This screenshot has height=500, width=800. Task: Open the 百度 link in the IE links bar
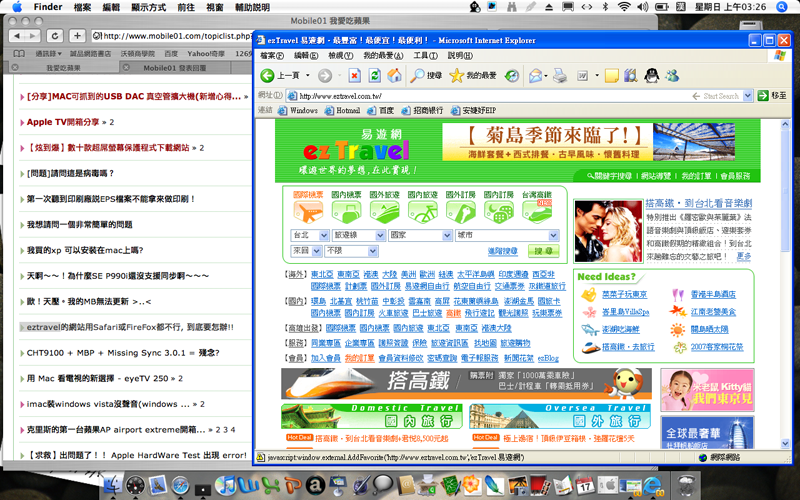pyautogui.click(x=381, y=110)
